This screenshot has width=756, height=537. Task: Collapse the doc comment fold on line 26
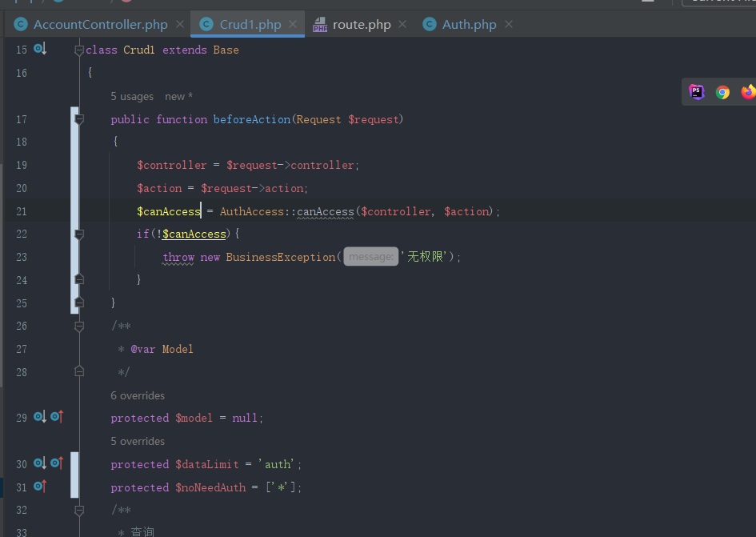tap(79, 327)
